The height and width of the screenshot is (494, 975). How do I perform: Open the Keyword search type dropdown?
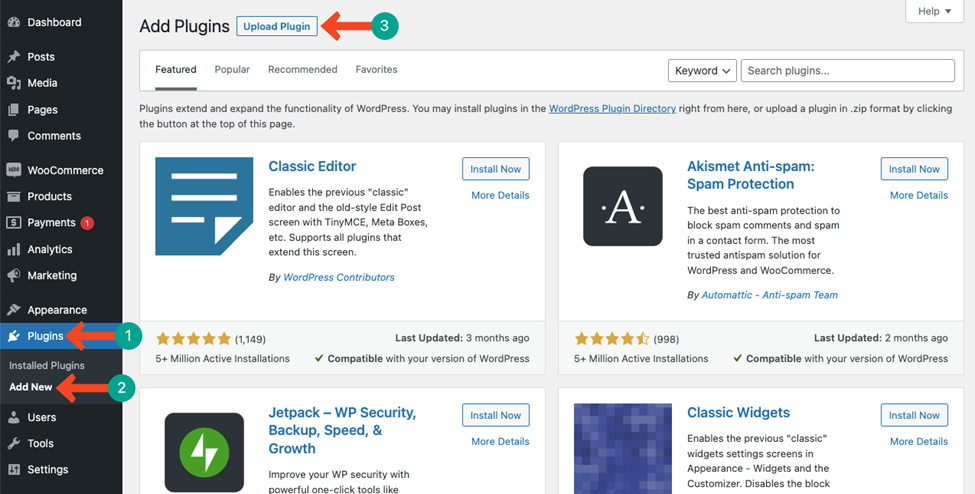pyautogui.click(x=702, y=71)
